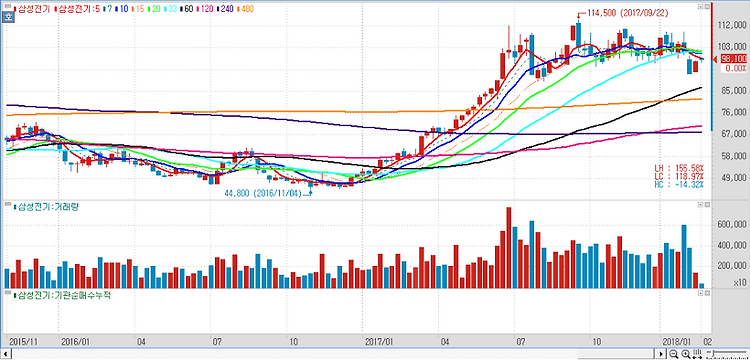Image resolution: width=750 pixels, height=360 pixels.
Task: Click the small gray icon in the chart's top-left corner
Action: (8, 6)
